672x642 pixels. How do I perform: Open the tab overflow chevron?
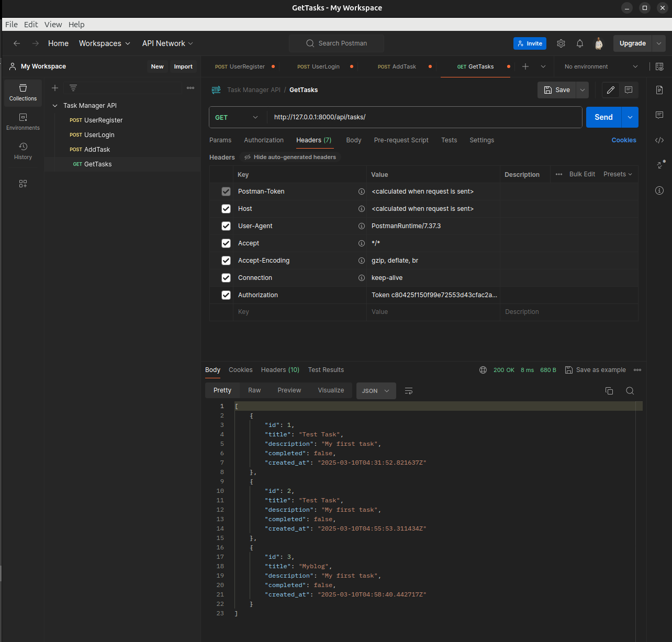click(543, 66)
